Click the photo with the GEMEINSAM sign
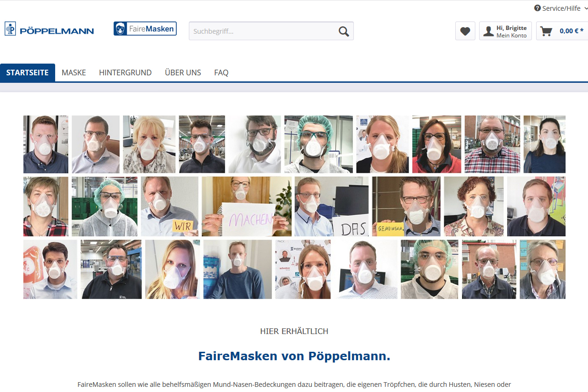The width and height of the screenshot is (588, 392). pyautogui.click(x=406, y=206)
